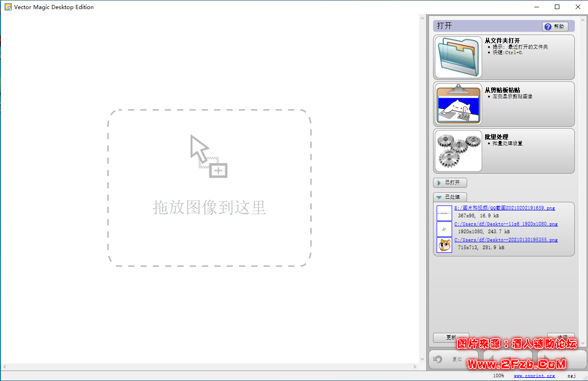Image resolution: width=588 pixels, height=381 pixels.
Task: Open the dropdown chevron below the 选项 button
Action: tap(582, 343)
